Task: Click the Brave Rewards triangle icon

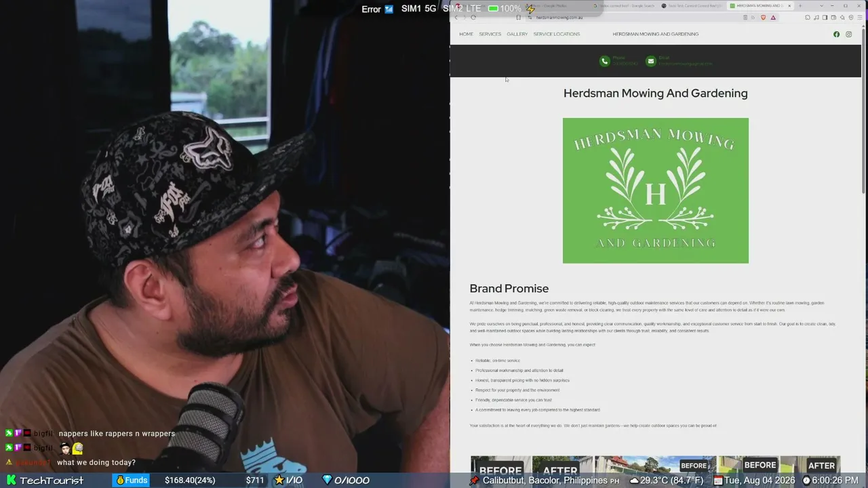Action: (x=773, y=18)
